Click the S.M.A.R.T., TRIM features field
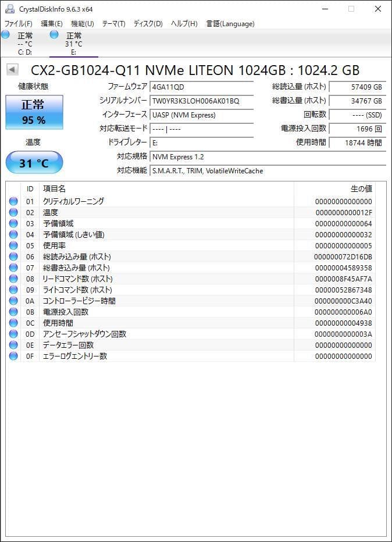392x542 pixels. tap(268, 171)
